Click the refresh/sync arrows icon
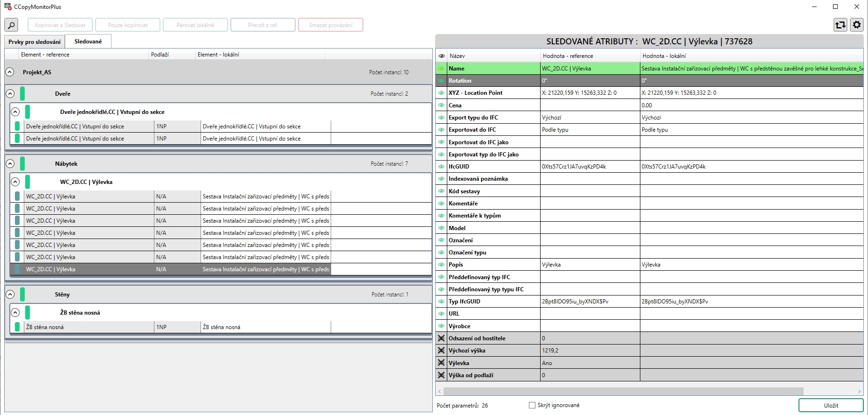The image size is (868, 415). (840, 25)
